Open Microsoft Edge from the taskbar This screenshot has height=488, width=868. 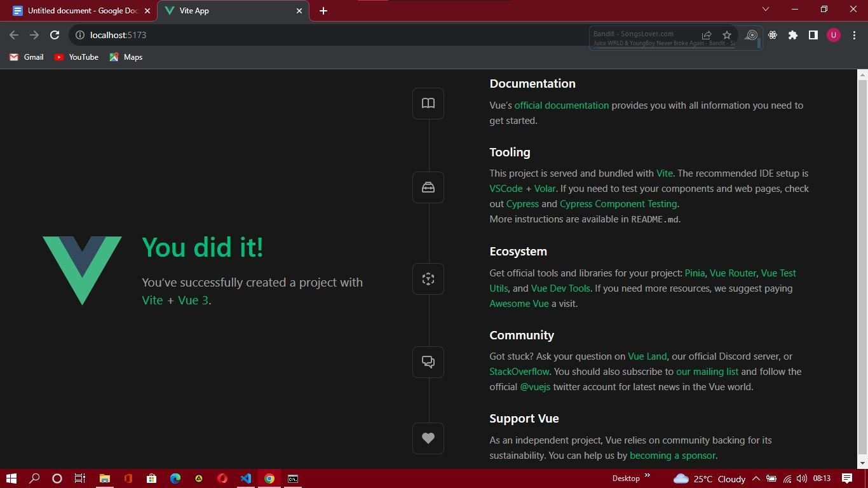tap(175, 478)
